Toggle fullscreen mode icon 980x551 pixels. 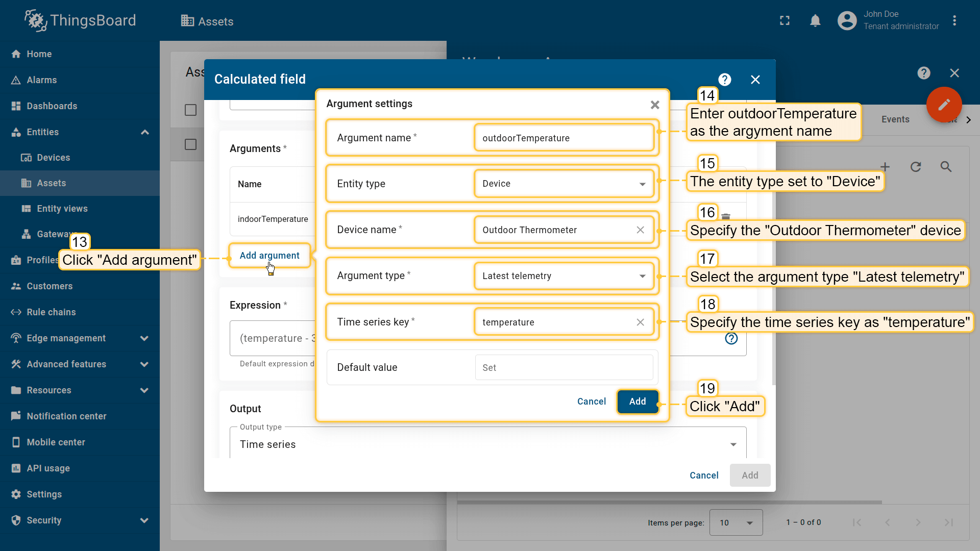click(x=785, y=21)
